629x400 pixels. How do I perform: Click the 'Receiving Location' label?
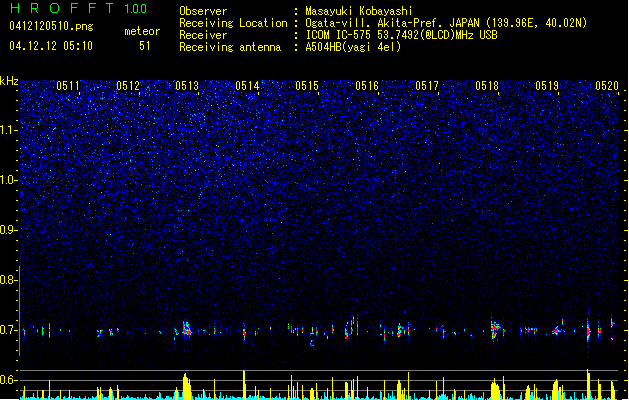pos(233,23)
